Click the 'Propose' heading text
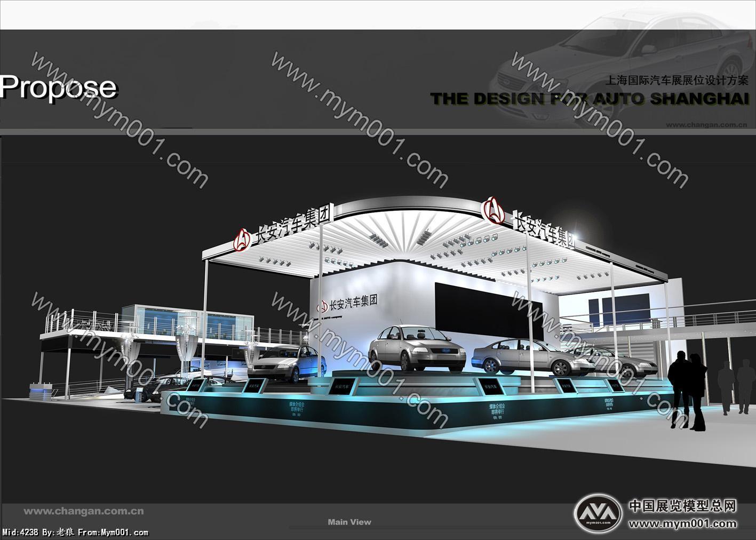756x540 pixels. point(58,87)
